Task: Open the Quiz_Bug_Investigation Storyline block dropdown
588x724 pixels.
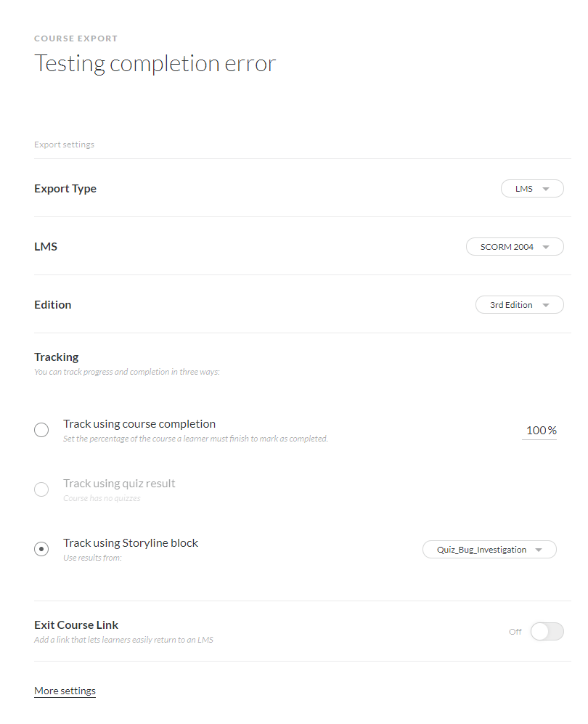Action: pyautogui.click(x=489, y=550)
